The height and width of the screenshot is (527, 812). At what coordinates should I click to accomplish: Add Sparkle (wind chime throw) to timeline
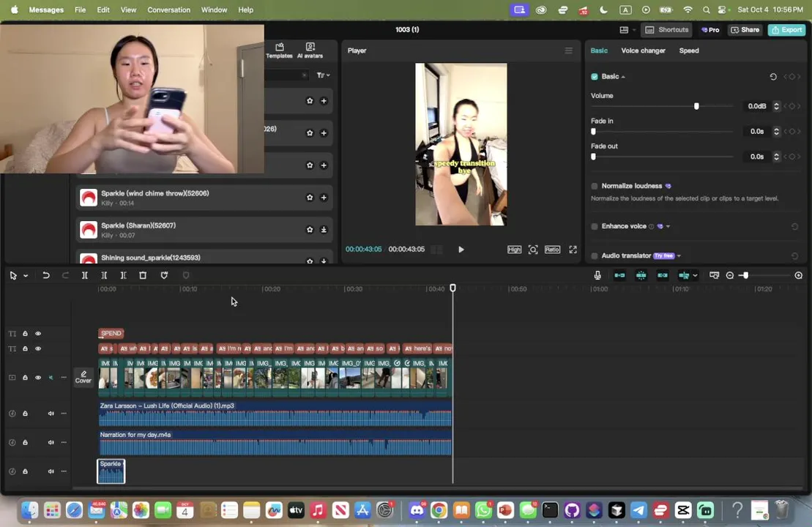tap(324, 197)
